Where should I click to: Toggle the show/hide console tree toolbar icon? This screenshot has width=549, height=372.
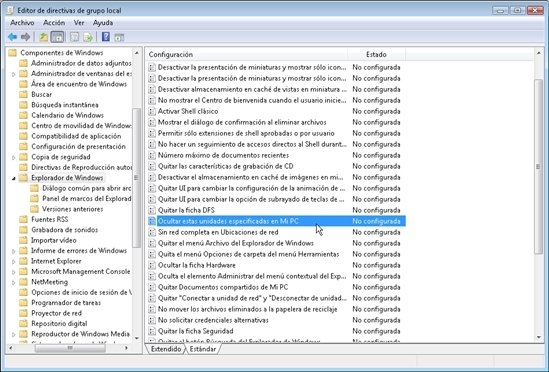click(57, 37)
